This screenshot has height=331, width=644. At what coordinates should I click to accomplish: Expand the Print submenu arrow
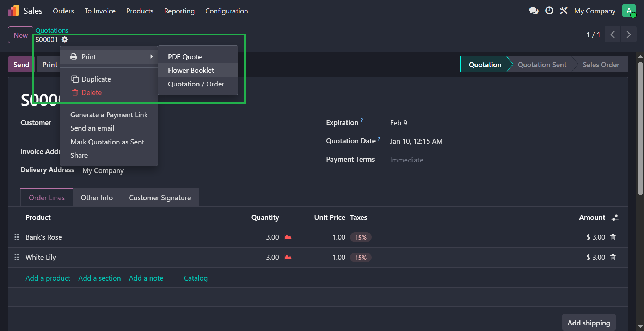pos(151,56)
